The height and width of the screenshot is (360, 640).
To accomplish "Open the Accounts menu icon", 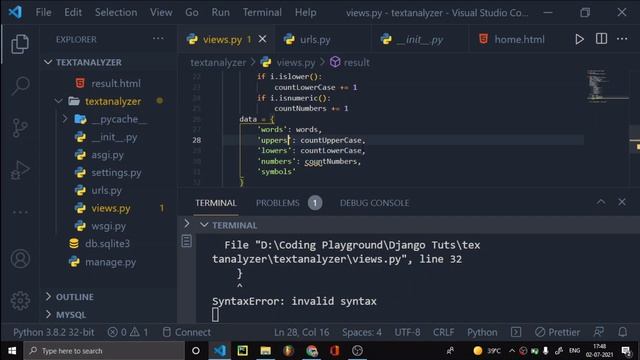I will coord(20,259).
